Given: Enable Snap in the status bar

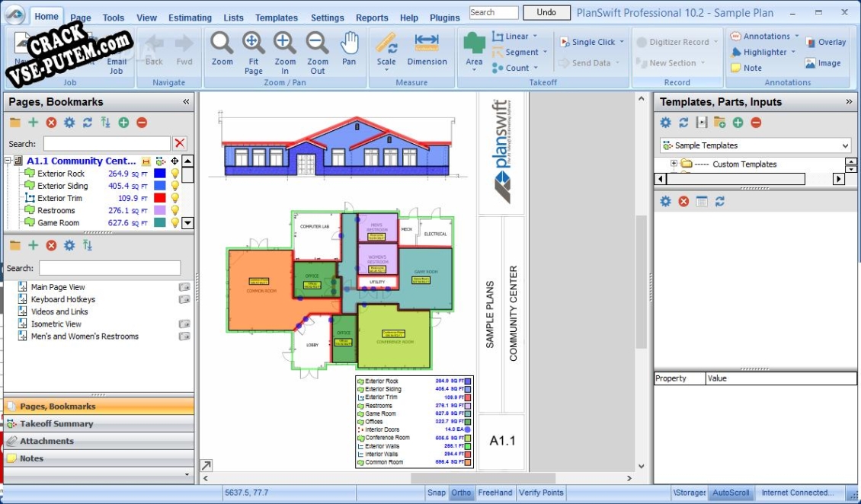Looking at the screenshot, I should coord(437,493).
